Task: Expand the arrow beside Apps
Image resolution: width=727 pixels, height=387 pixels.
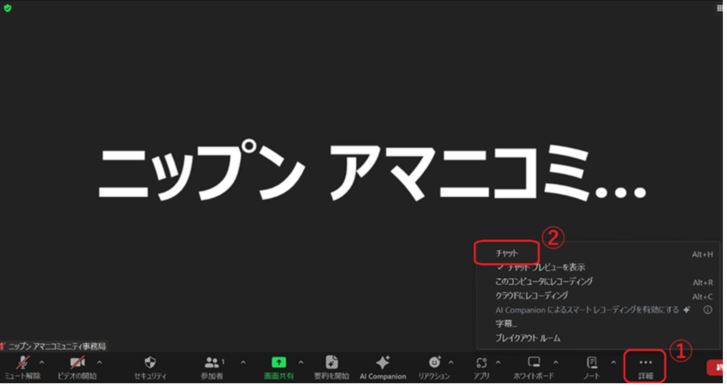Action: tap(498, 362)
